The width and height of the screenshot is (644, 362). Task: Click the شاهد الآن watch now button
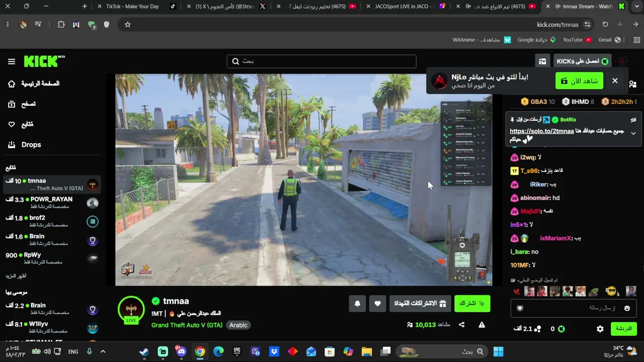click(x=579, y=81)
